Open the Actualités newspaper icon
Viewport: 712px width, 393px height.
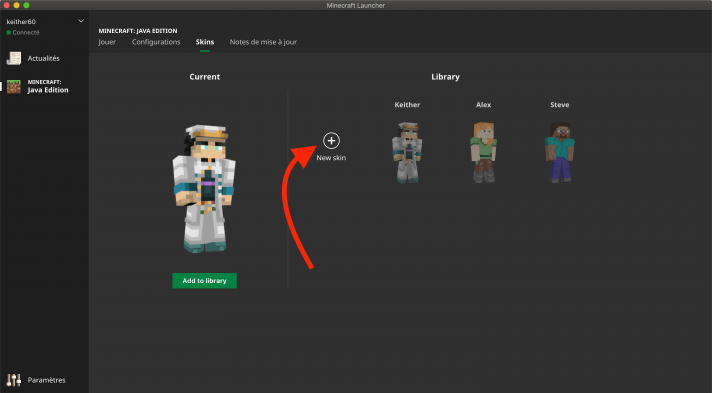[14, 58]
